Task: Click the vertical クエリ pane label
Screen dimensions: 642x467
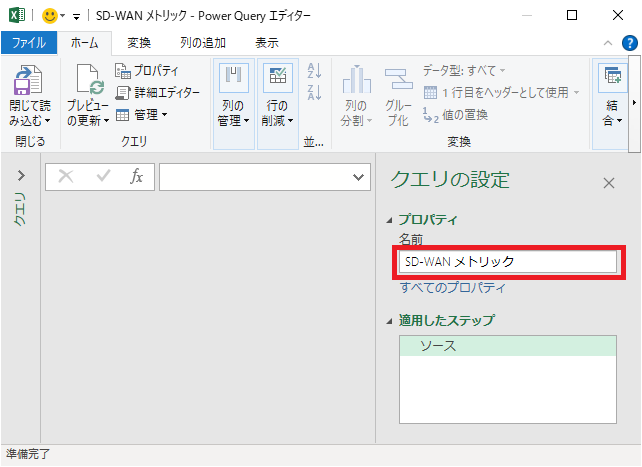Action: 20,210
